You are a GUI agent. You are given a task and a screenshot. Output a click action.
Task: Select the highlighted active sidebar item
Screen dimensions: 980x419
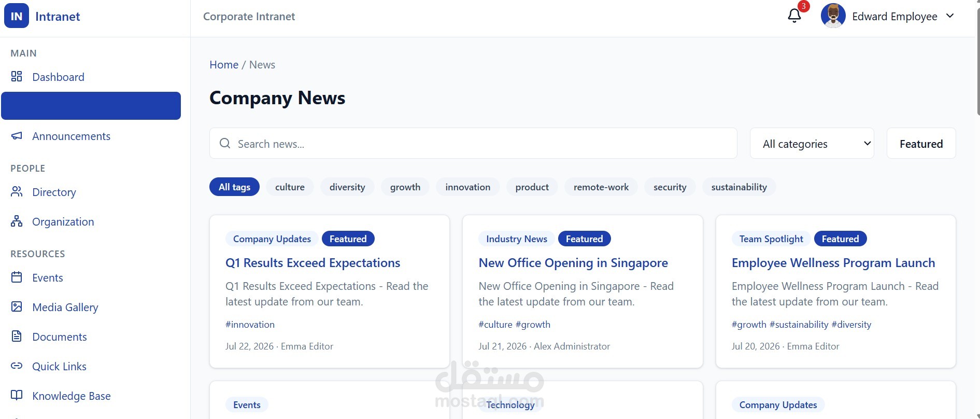coord(91,106)
